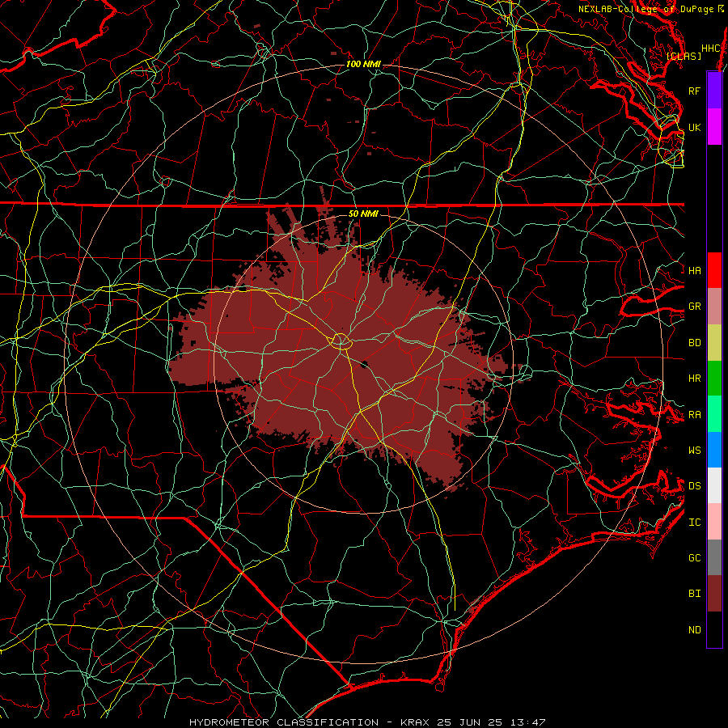Click the HHC product code label

tap(710, 49)
